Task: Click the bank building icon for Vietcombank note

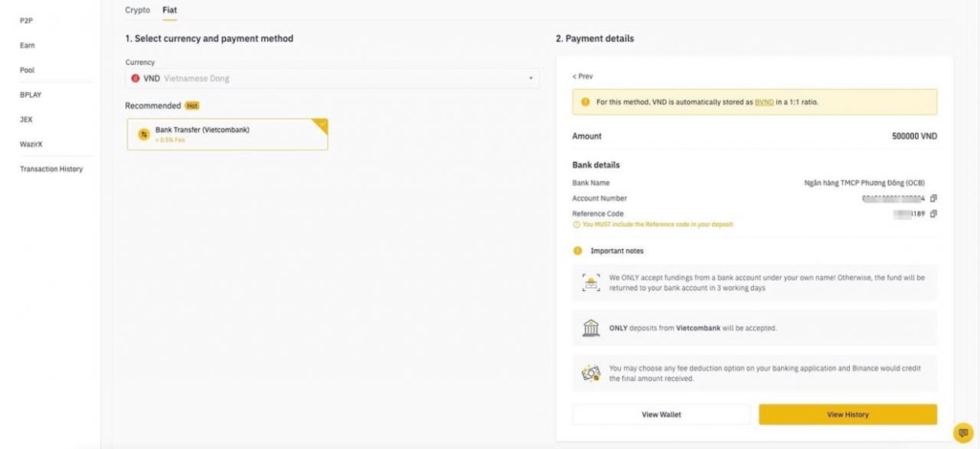Action: coord(590,327)
